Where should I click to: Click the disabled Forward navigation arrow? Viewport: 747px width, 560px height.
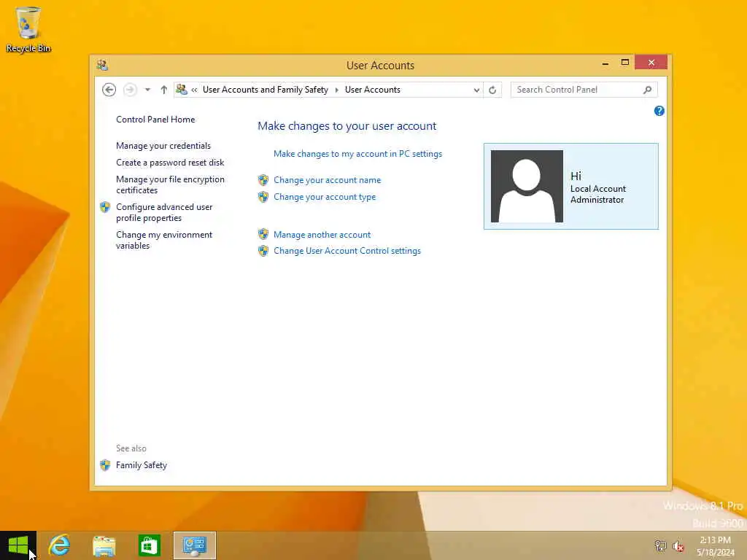coord(130,90)
